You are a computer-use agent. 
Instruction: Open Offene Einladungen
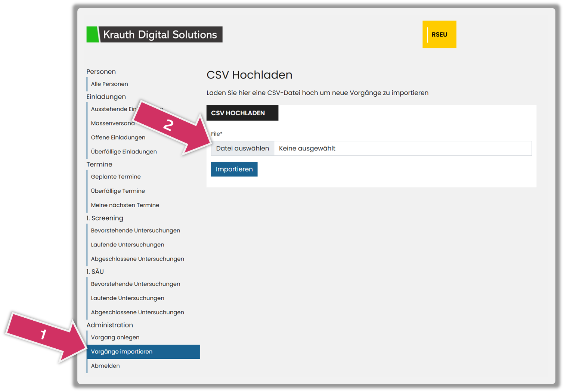coord(118,137)
